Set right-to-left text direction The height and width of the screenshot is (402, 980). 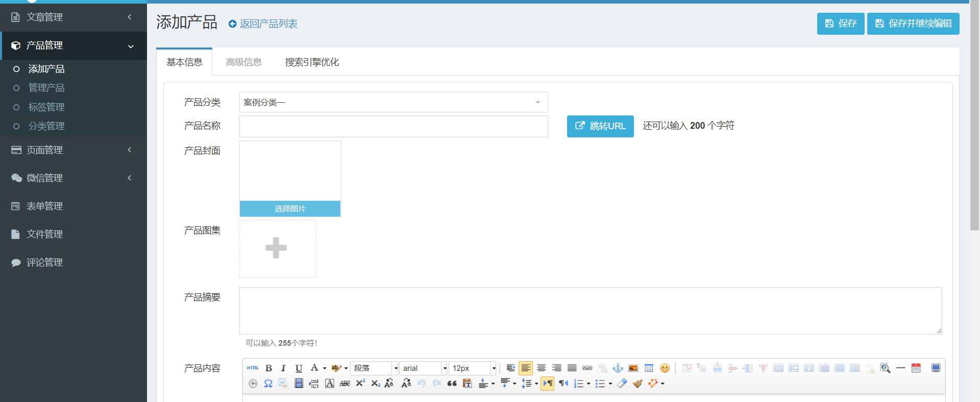pos(563,383)
